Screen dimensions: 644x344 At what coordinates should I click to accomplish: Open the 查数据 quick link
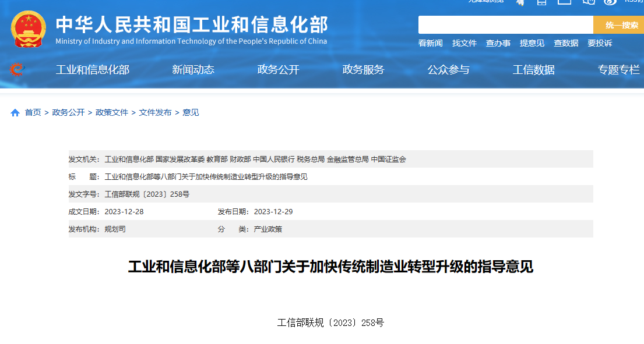pos(566,43)
